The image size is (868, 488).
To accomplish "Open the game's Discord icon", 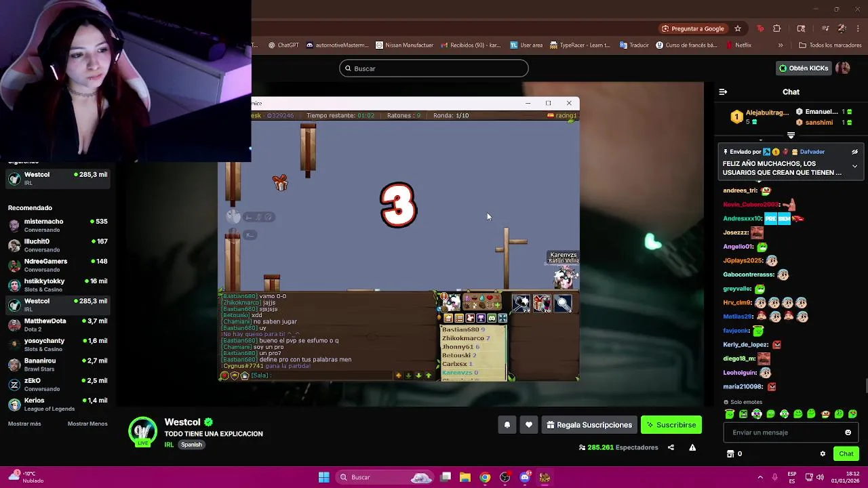I will 492,319.
